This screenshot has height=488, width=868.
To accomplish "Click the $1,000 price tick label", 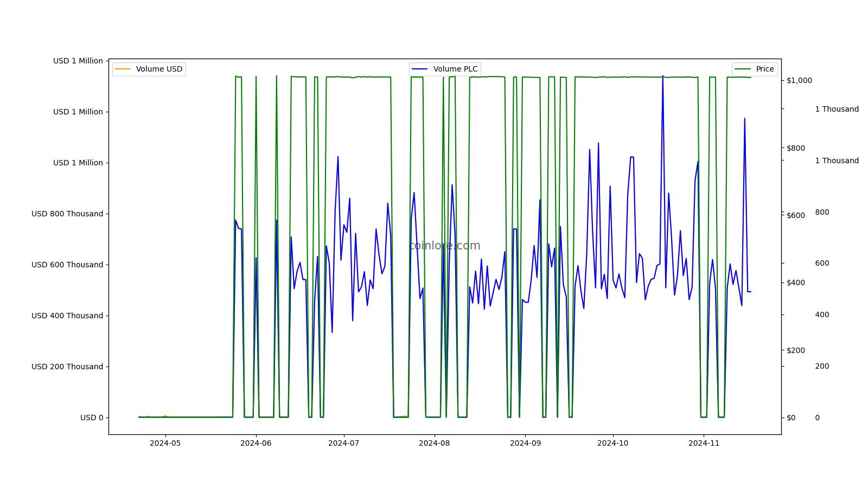I will point(800,80).
